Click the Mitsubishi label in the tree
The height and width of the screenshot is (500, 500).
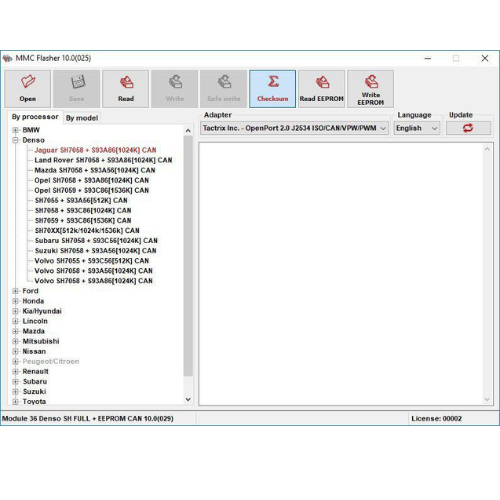(x=41, y=341)
